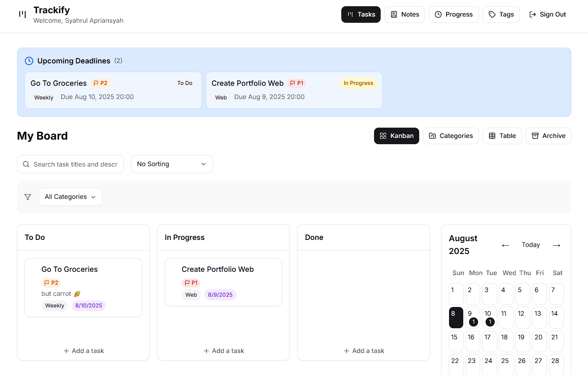Expand the All Categories filter dropdown
This screenshot has height=375, width=588.
70,197
